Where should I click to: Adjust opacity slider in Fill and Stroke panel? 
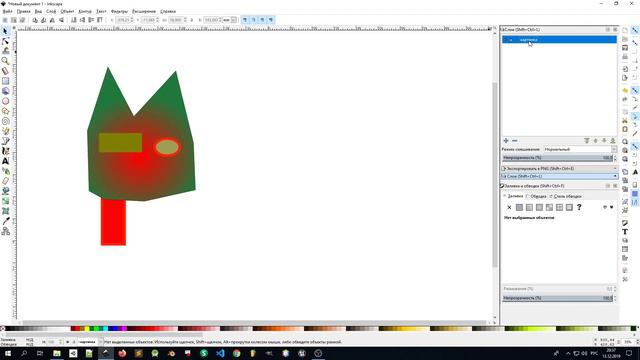coord(558,298)
